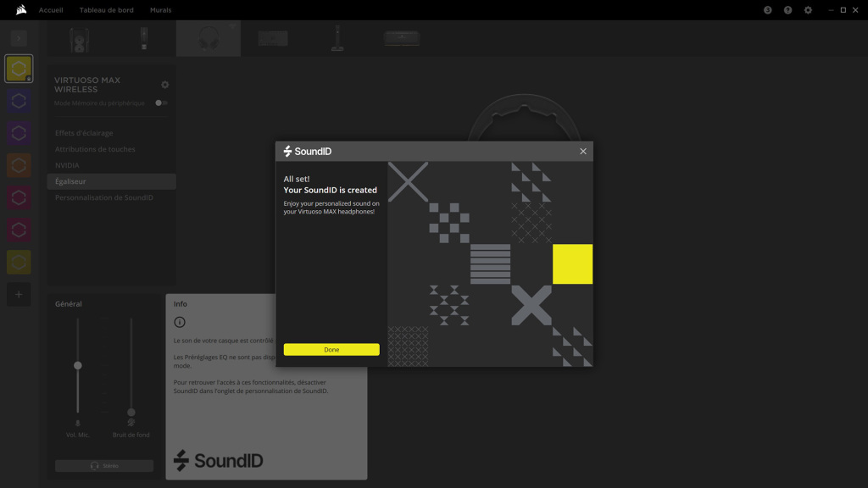
Task: Open the help question mark icon
Action: [x=787, y=10]
